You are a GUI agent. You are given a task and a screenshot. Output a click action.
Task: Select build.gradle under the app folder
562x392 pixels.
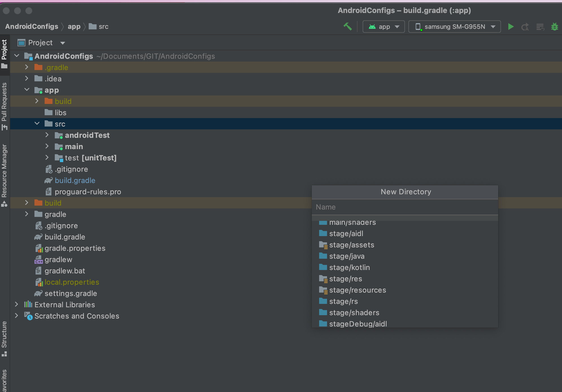[x=75, y=180]
